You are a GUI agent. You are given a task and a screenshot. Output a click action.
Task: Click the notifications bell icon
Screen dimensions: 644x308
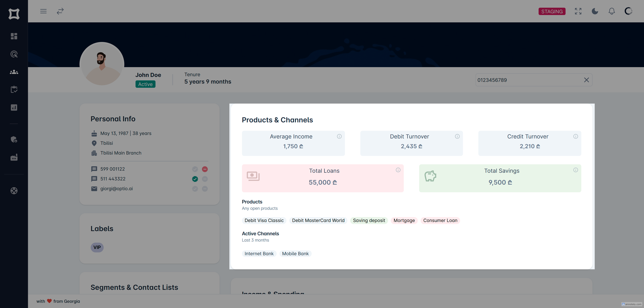point(611,11)
